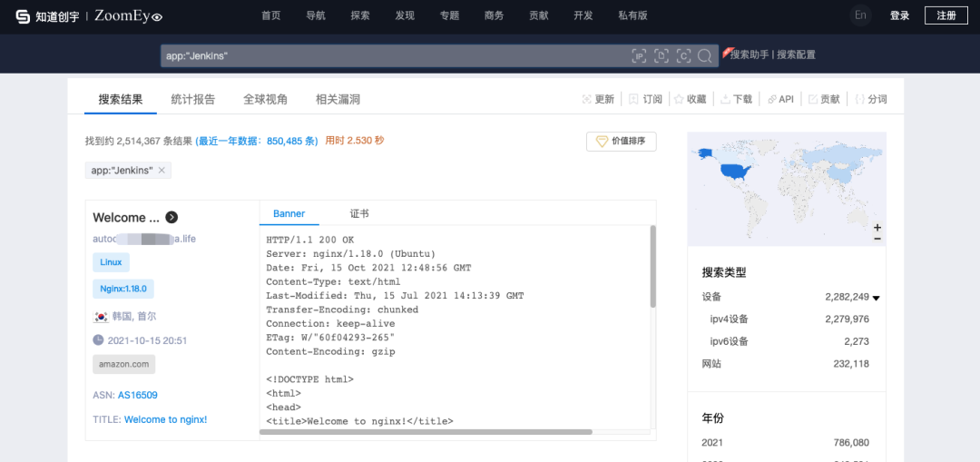Screen dimensions: 980x462
Task: Open the 商务 menu item
Action: [494, 16]
